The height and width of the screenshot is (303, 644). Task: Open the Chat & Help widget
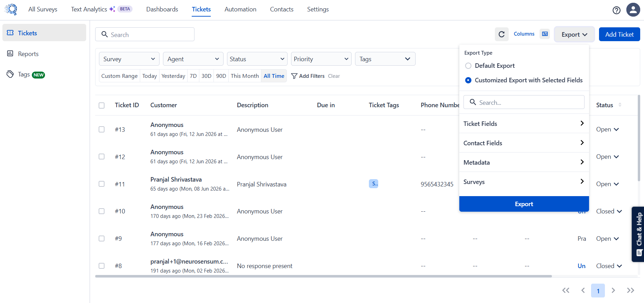tap(638, 234)
